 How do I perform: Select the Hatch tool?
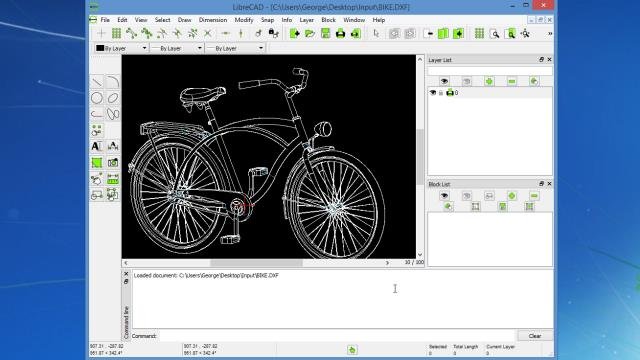[x=97, y=162]
